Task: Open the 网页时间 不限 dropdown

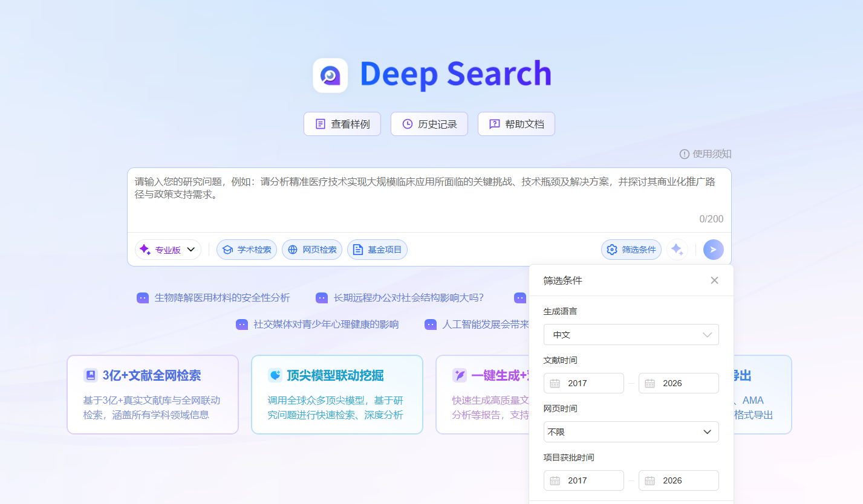Action: pos(631,432)
